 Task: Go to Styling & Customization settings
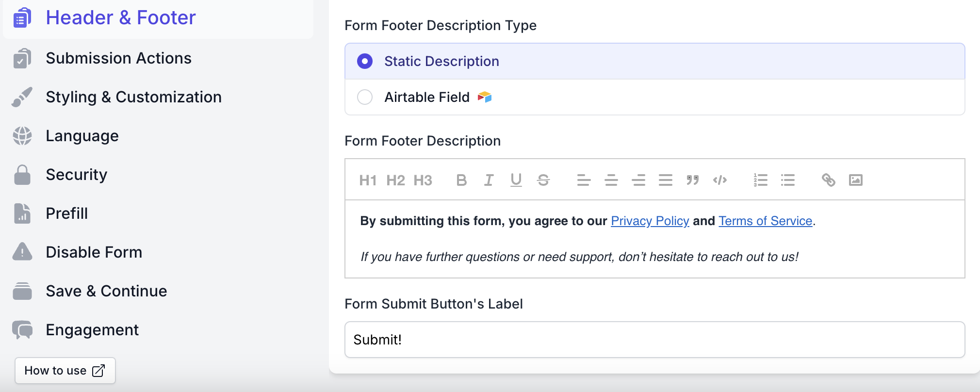[x=133, y=97]
